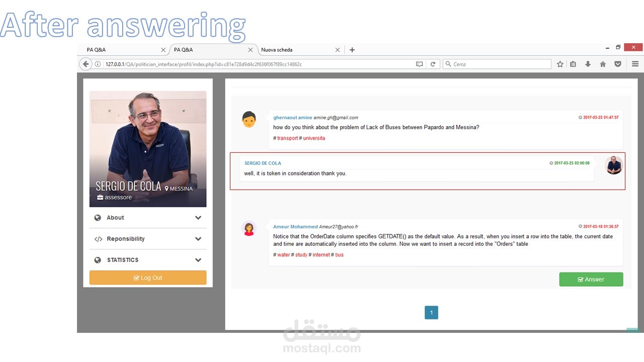
Task: Go to the home page icon
Action: tap(603, 64)
